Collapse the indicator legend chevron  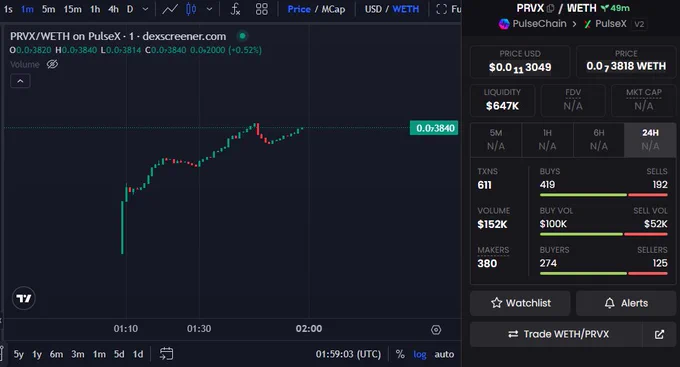[x=20, y=81]
